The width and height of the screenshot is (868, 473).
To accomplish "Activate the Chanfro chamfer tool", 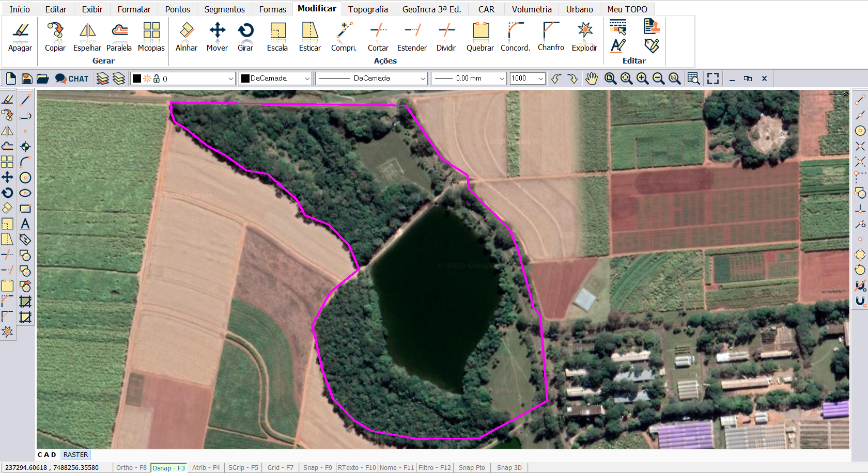I will (x=551, y=37).
